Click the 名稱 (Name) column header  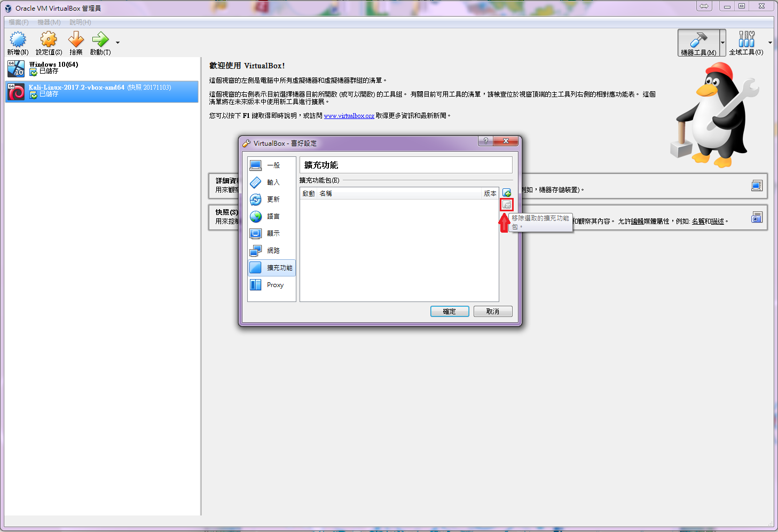point(326,194)
